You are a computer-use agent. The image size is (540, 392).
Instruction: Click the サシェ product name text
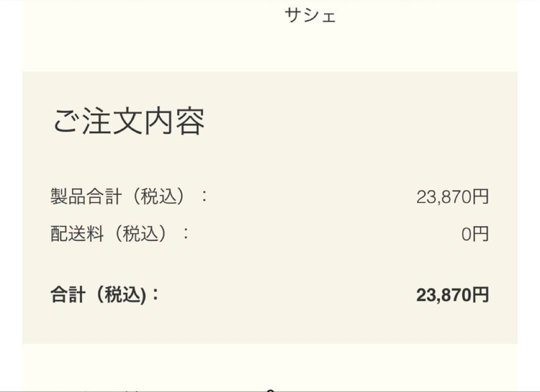click(310, 15)
